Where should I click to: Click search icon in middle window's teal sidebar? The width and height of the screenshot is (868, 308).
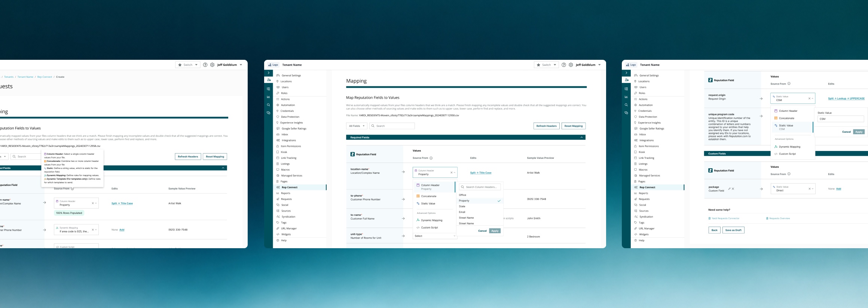268,105
